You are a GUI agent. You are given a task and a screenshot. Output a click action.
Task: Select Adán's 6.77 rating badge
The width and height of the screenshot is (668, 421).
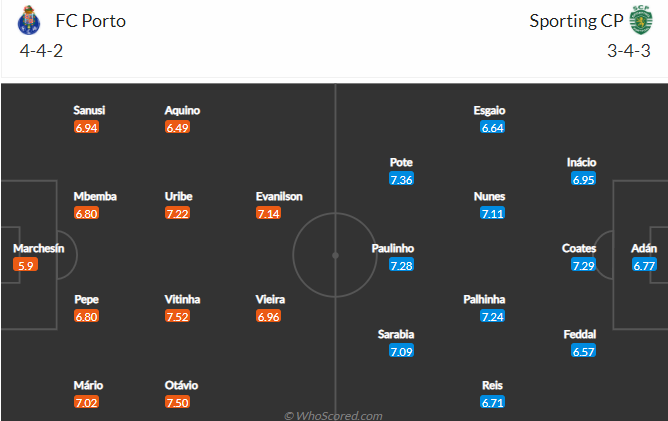coord(644,265)
